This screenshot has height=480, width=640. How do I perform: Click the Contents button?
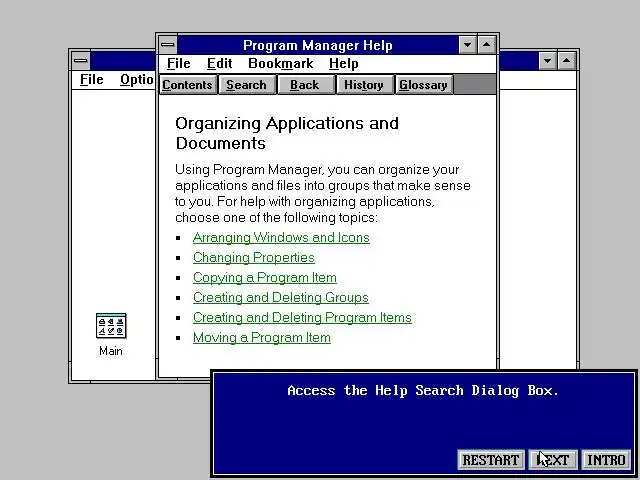(187, 85)
